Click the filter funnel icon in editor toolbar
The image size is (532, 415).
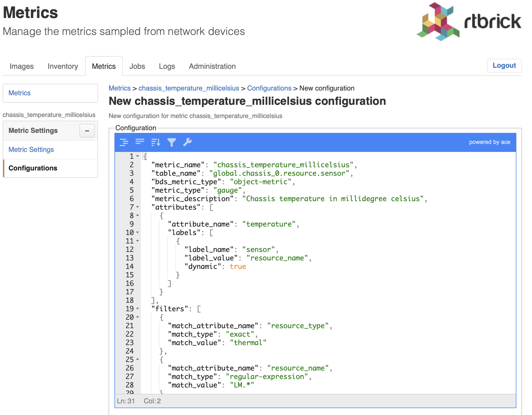(x=171, y=142)
